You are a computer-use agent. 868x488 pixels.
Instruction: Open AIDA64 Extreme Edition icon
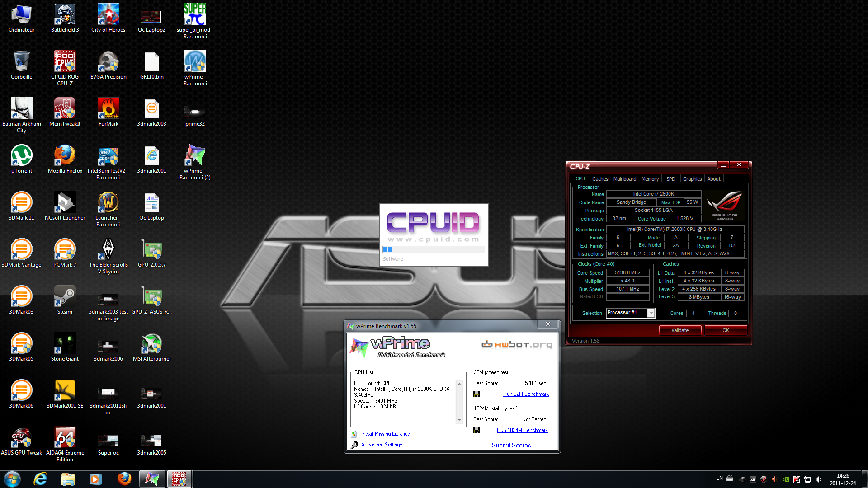coord(65,444)
